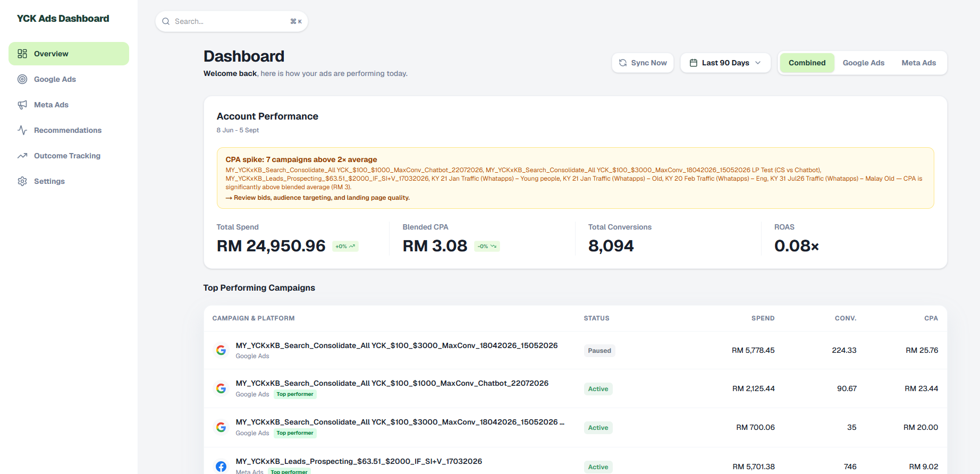Viewport: 980px width, 474px height.
Task: Switch to the Meta Ads platform tab
Action: click(918, 63)
